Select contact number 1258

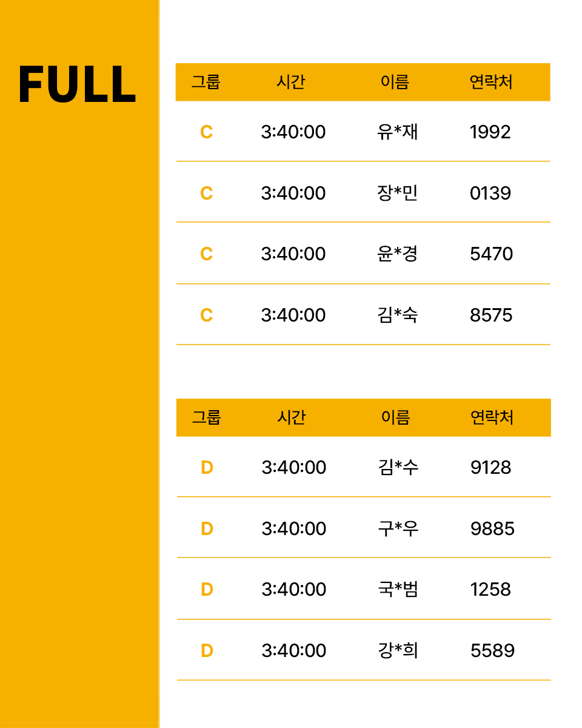click(x=490, y=589)
